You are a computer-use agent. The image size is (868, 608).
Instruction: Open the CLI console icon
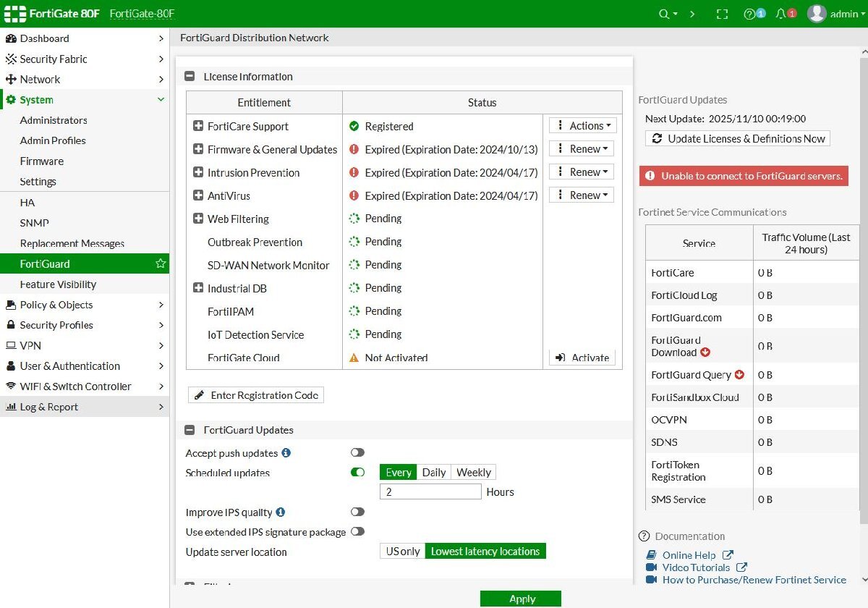pyautogui.click(x=692, y=14)
